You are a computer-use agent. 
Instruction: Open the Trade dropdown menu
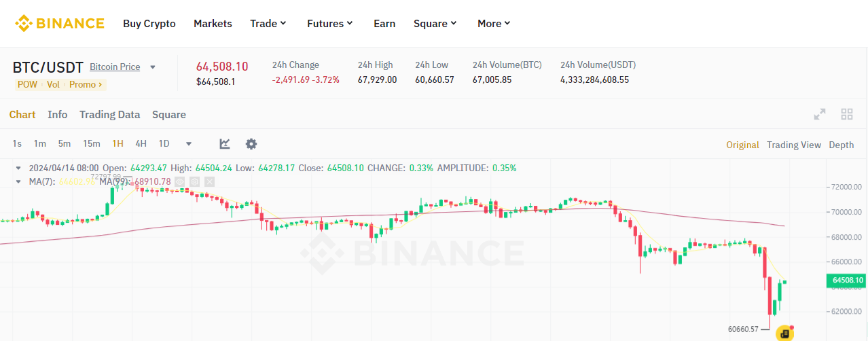pos(268,24)
